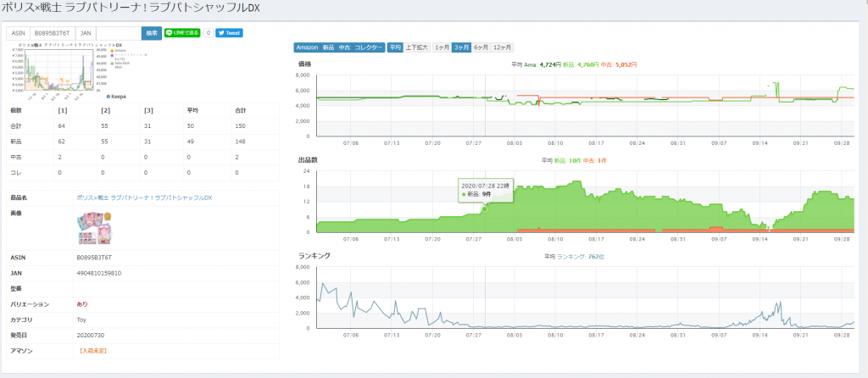
Task: Toggle the 中古 series filter
Action: 344,47
